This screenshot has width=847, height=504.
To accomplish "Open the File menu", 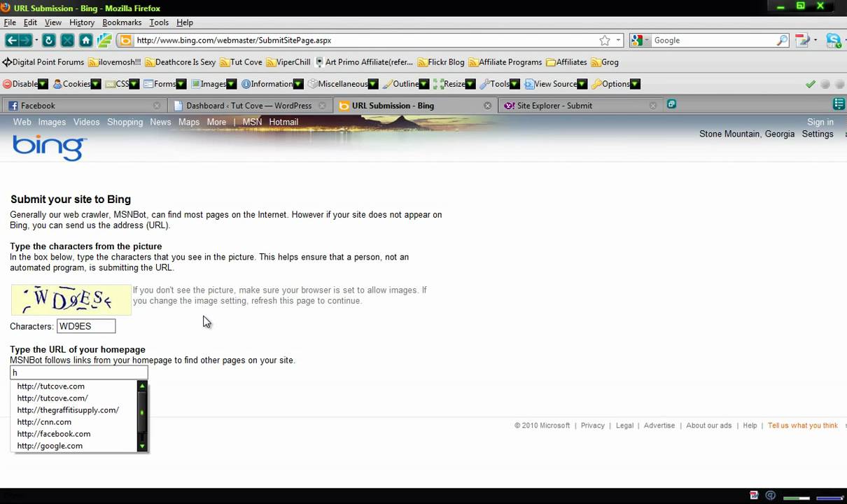I will tap(10, 22).
